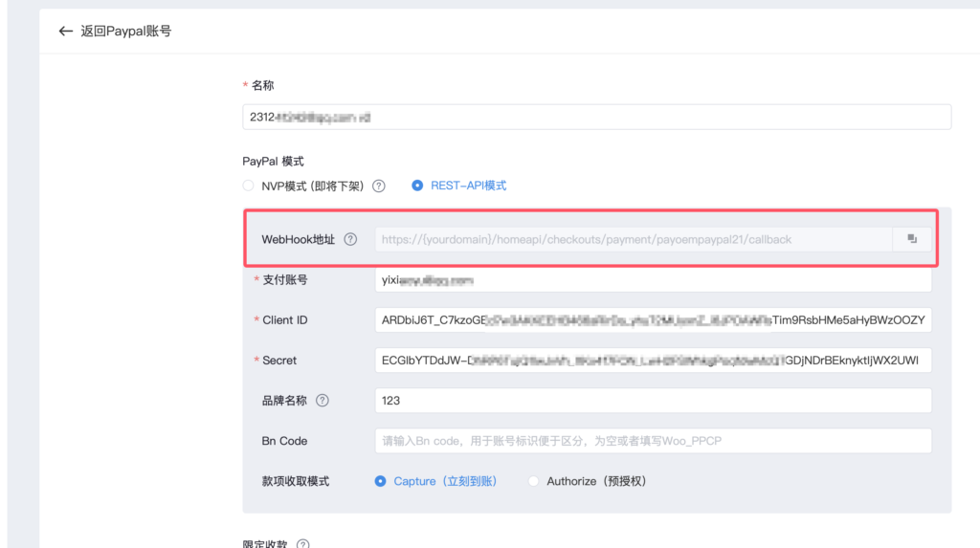Screen dimensions: 980x548
Task: Click into the Client ID field
Action: (x=653, y=320)
